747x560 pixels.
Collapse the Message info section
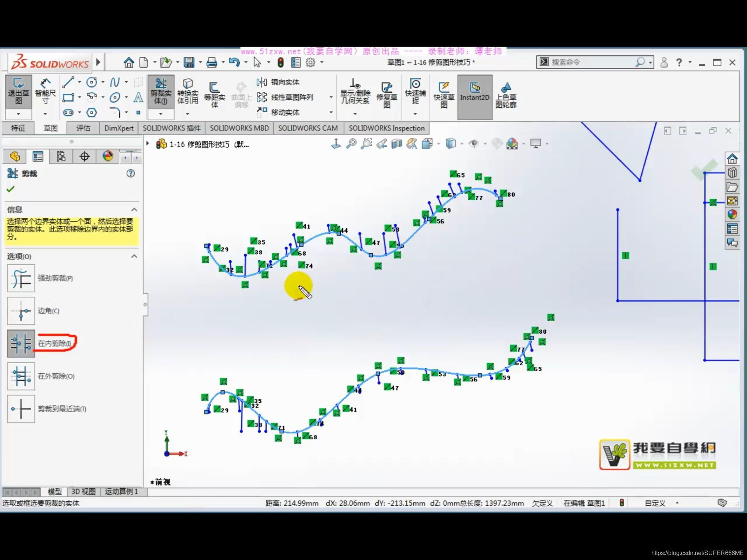tap(134, 210)
